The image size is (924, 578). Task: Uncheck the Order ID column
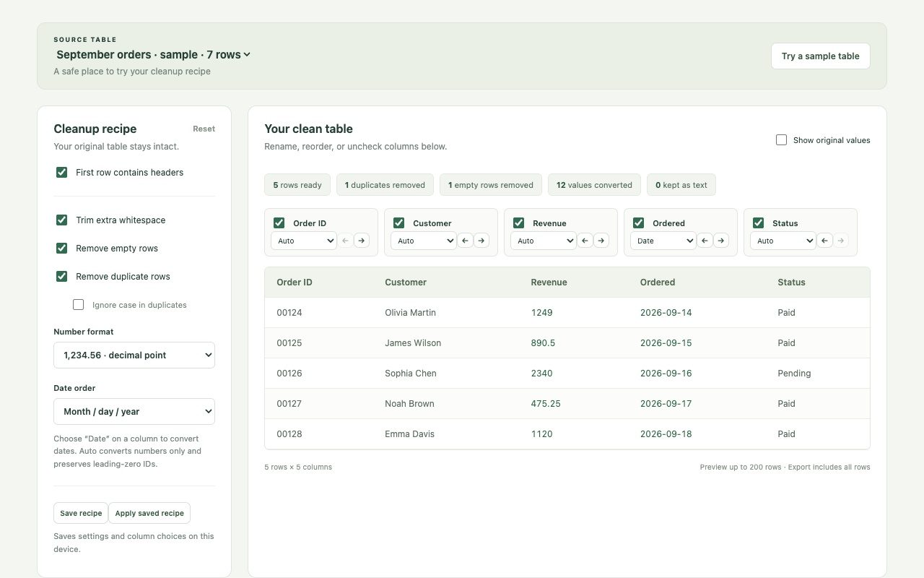click(279, 223)
